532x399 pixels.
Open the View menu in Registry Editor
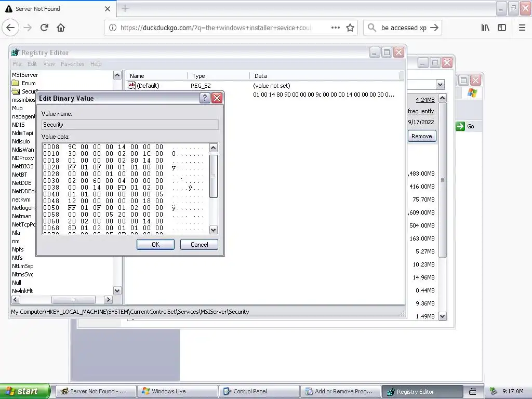coord(49,64)
